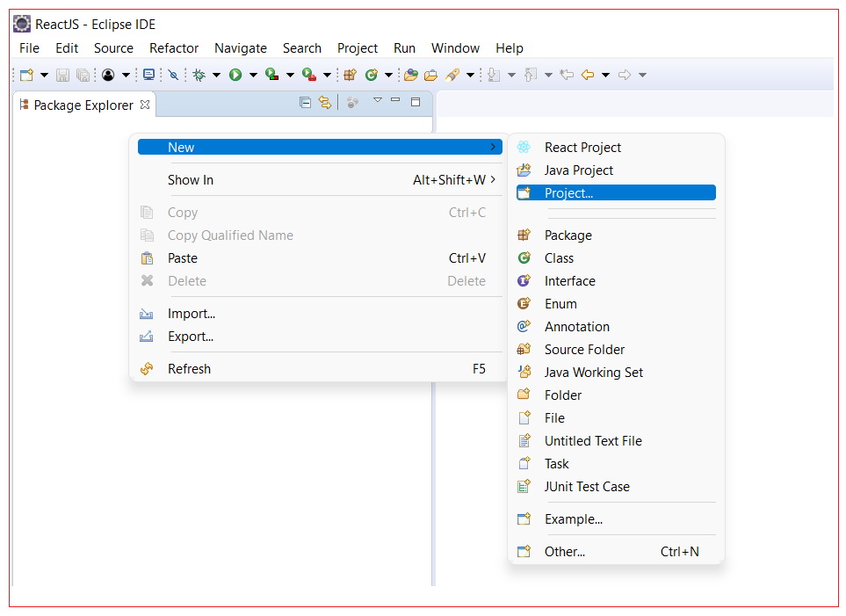Click the Forward arrow toolbar icon
846x616 pixels.
(x=625, y=75)
